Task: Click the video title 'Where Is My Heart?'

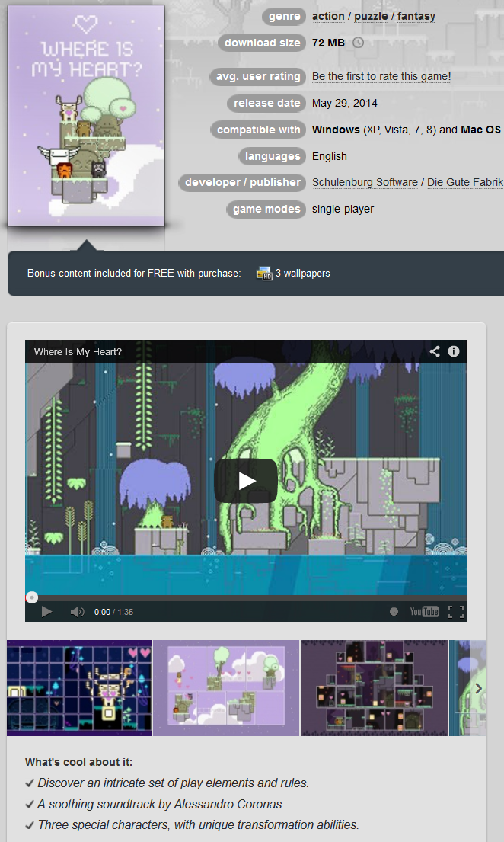Action: (78, 352)
